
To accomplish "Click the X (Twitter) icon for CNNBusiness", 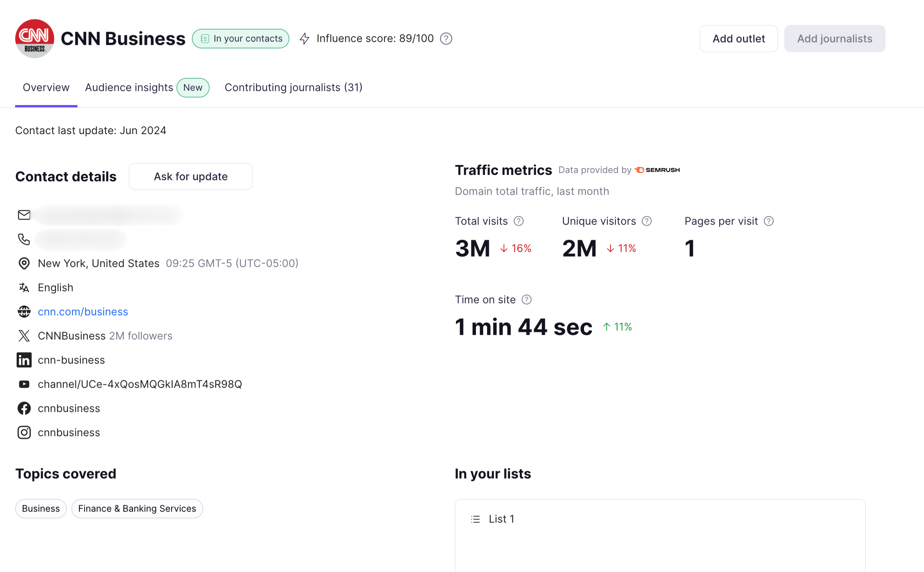I will pyautogui.click(x=24, y=335).
